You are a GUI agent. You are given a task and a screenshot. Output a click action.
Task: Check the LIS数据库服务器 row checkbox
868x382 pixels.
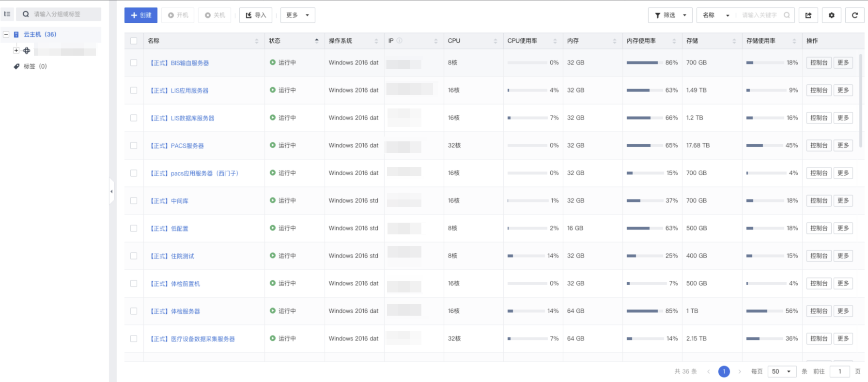point(134,118)
